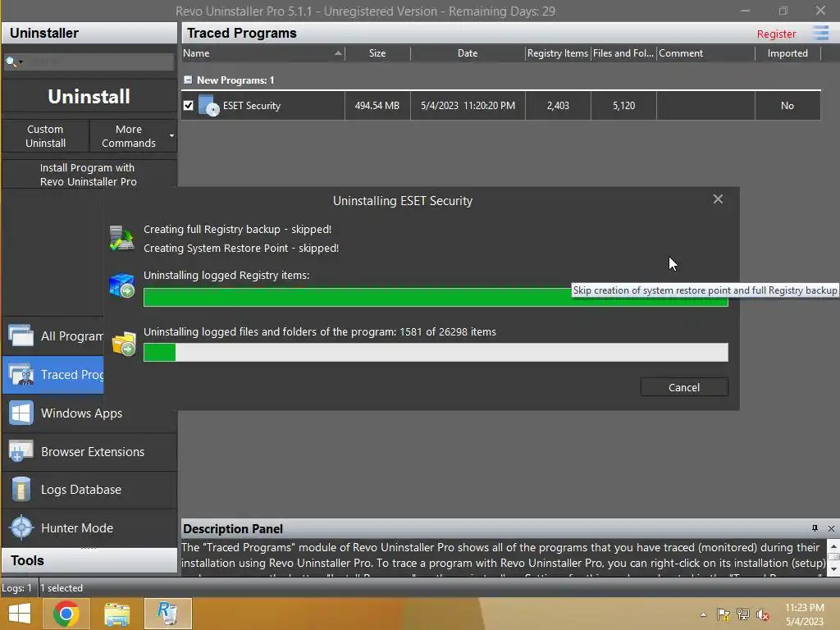Click the files and folders icon in dialog
This screenshot has width=840, height=630.
point(124,344)
